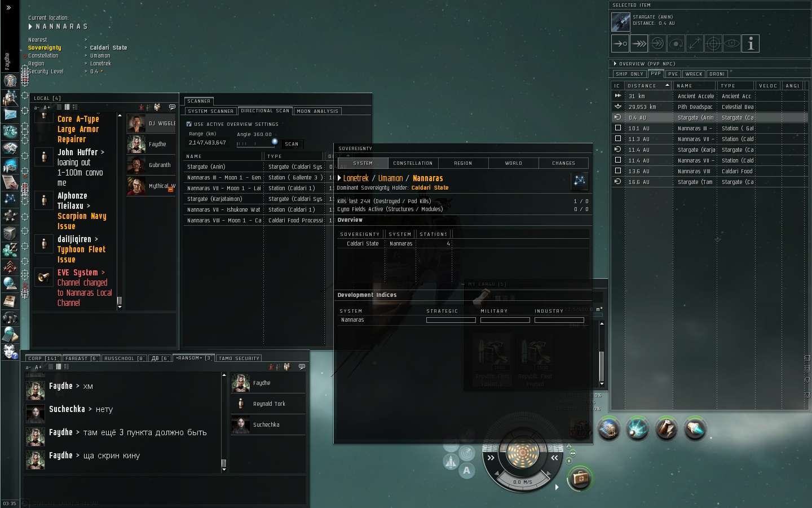This screenshot has width=812, height=508.
Task: Click the DJ WIGGLE portrait in Local
Action: coord(136,123)
